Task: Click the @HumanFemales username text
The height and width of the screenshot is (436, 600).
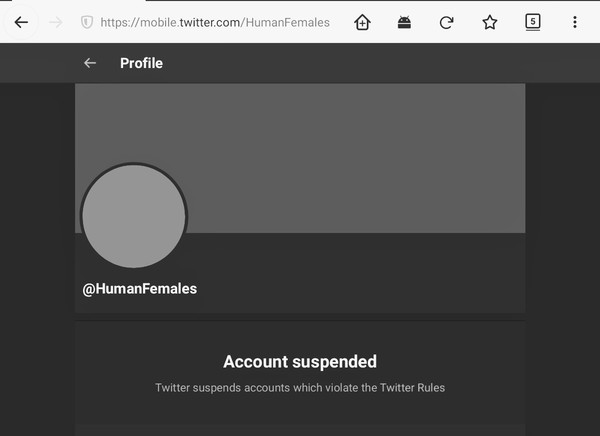Action: pos(139,288)
